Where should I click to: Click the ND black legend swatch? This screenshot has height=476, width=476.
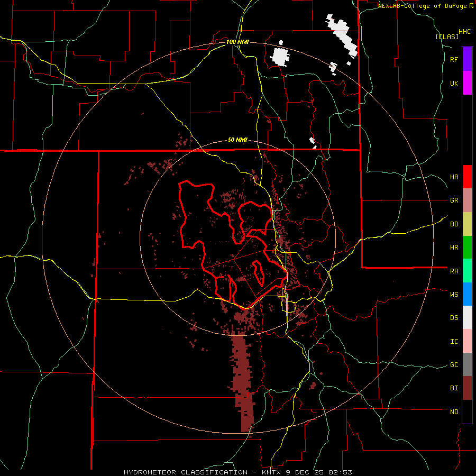[467, 411]
